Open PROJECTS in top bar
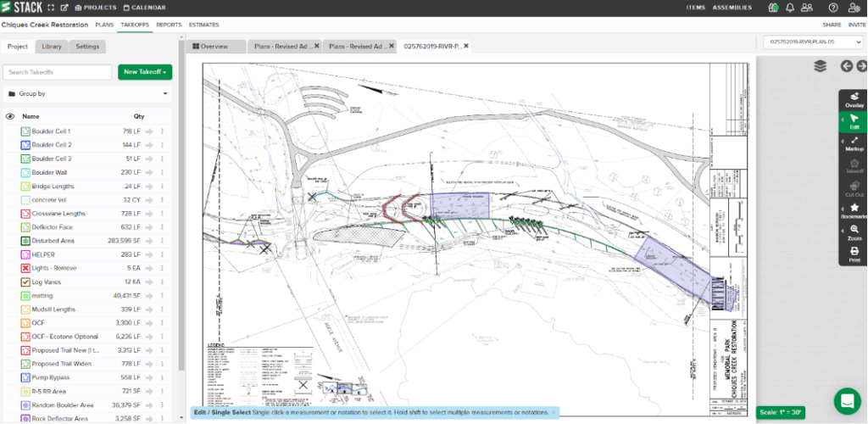The width and height of the screenshot is (868, 424). pyautogui.click(x=96, y=8)
